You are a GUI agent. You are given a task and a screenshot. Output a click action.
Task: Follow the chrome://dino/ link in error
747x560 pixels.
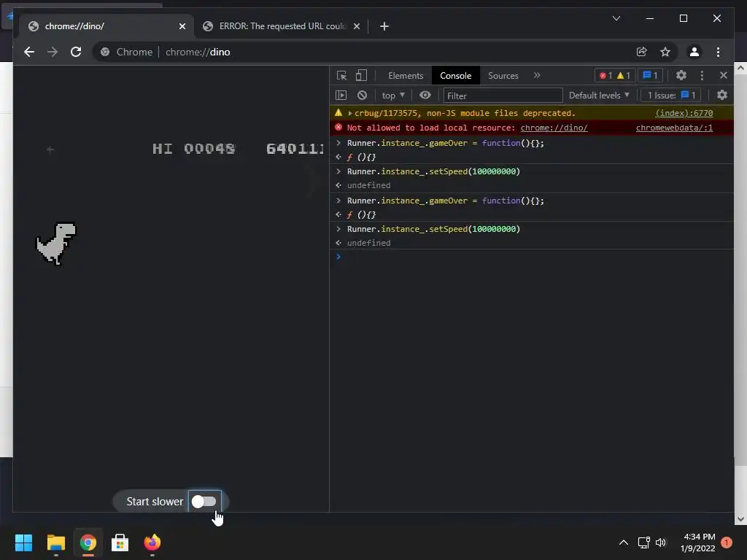click(x=554, y=128)
